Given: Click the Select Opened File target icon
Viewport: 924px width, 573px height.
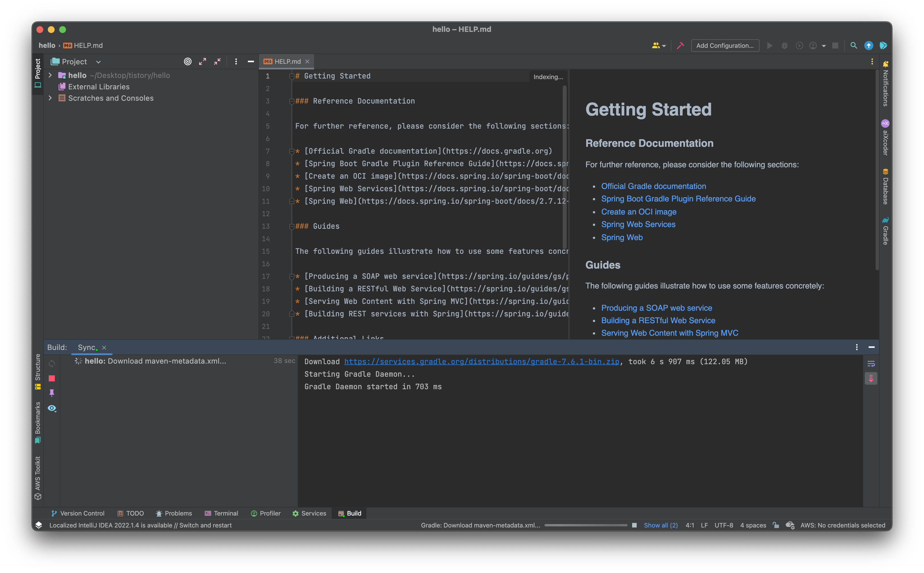Looking at the screenshot, I should [187, 61].
